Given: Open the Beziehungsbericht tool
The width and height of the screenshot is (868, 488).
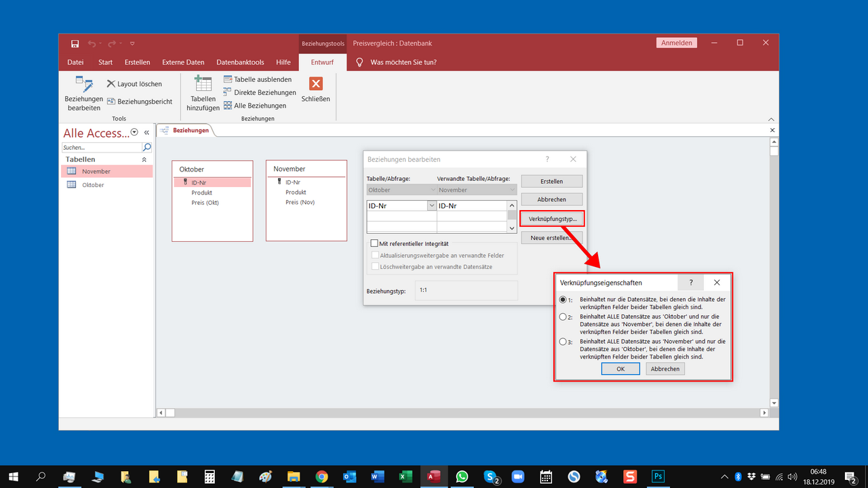Looking at the screenshot, I should coord(140,102).
